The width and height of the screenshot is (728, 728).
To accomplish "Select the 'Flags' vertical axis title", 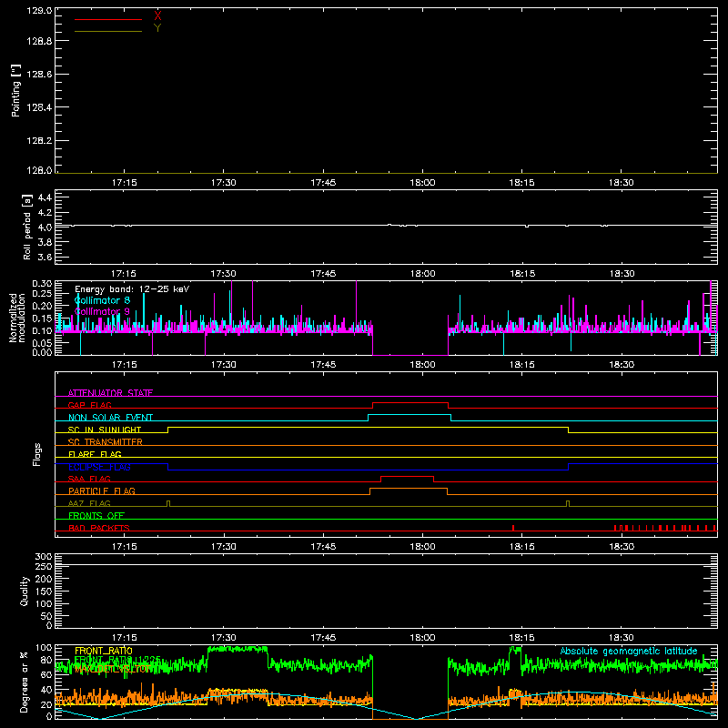I will [36, 454].
